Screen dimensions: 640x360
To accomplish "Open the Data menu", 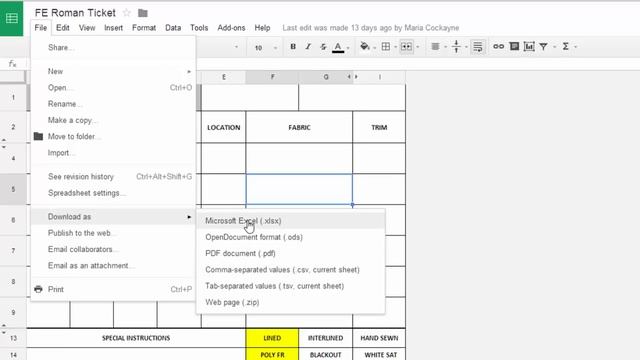I will [x=173, y=28].
